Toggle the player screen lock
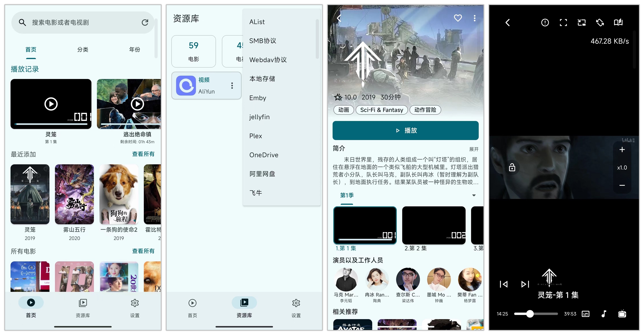 pyautogui.click(x=512, y=167)
